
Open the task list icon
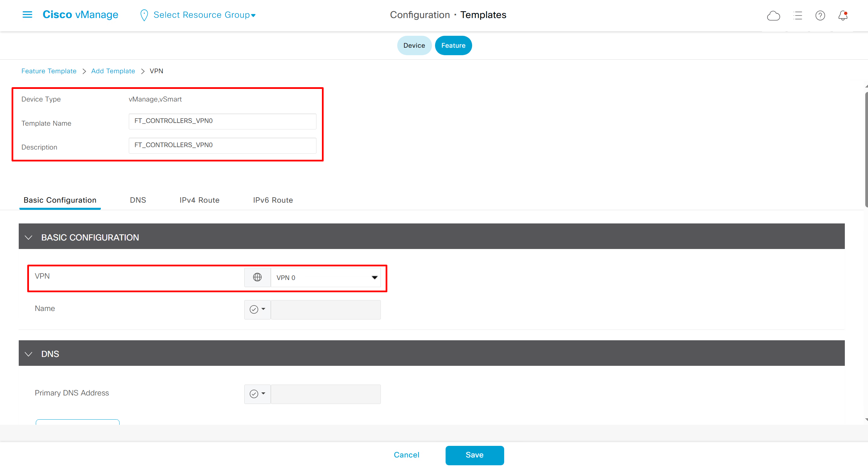click(797, 16)
